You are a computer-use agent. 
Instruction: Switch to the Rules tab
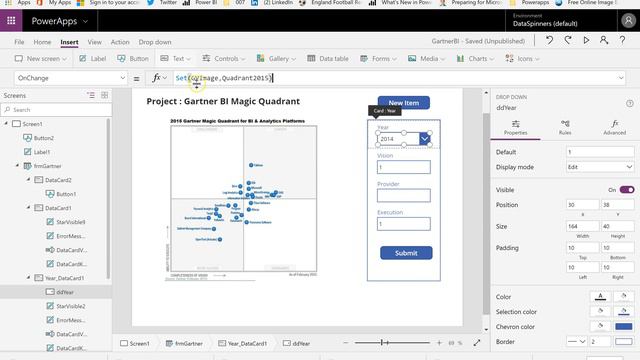(x=565, y=127)
